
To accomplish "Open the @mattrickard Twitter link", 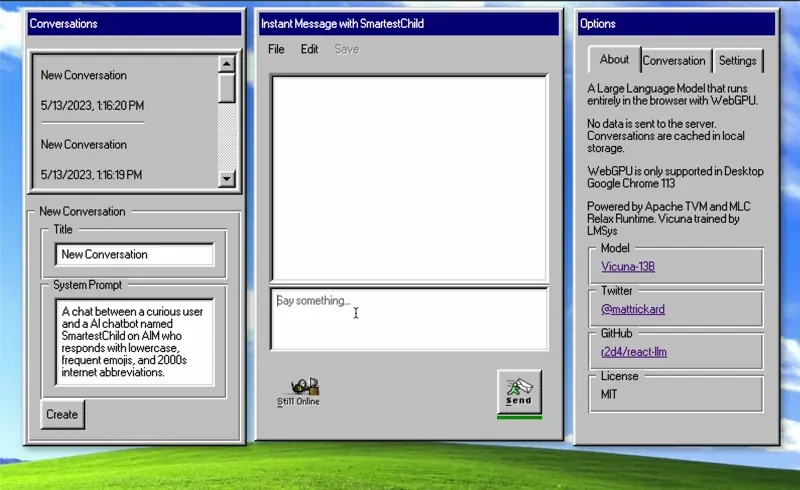I will pyautogui.click(x=633, y=309).
